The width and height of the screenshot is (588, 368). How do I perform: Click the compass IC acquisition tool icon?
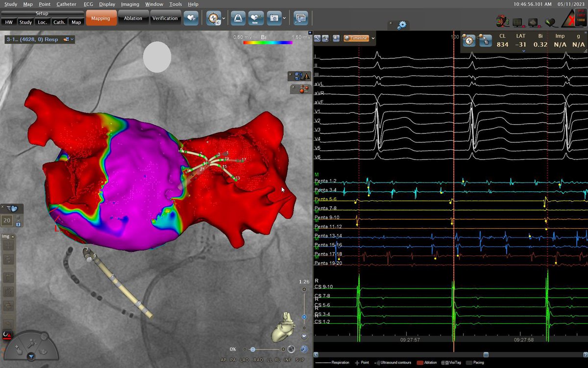click(214, 18)
